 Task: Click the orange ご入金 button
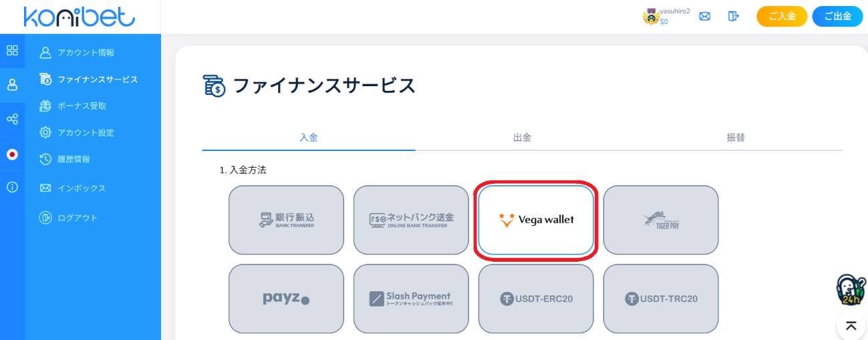tap(782, 17)
